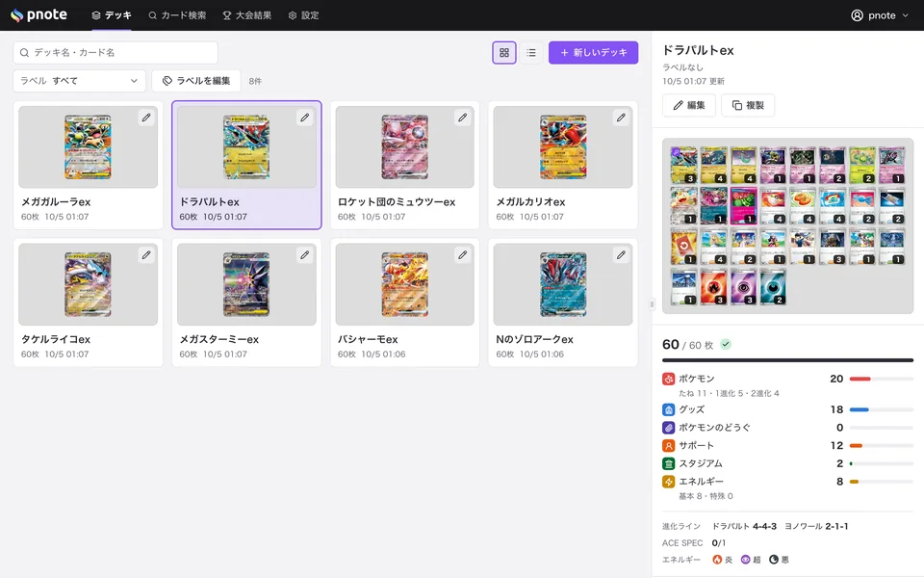924x578 pixels.
Task: Open the pnote account menu
Action: pos(880,15)
